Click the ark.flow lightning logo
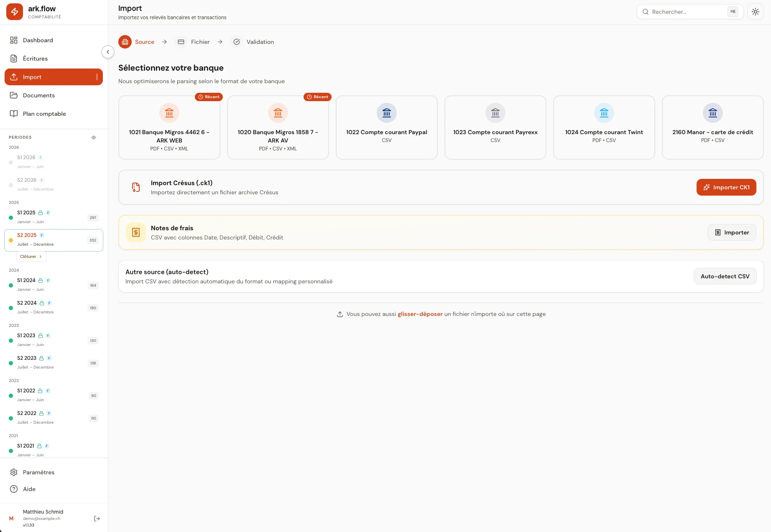Screen dimensions: 771x532 coord(14,12)
